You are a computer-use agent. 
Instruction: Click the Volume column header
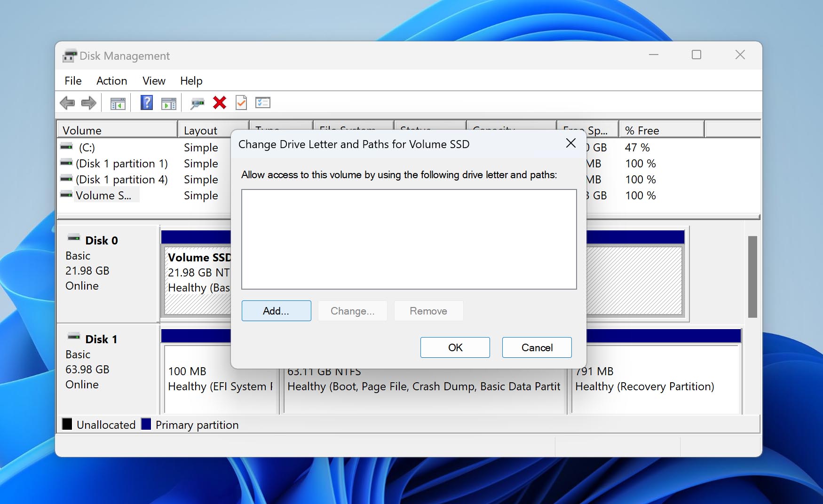coord(117,130)
